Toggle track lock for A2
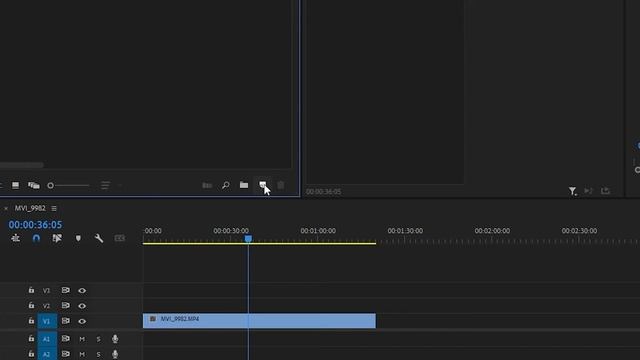The width and height of the screenshot is (640, 360). pos(31,354)
